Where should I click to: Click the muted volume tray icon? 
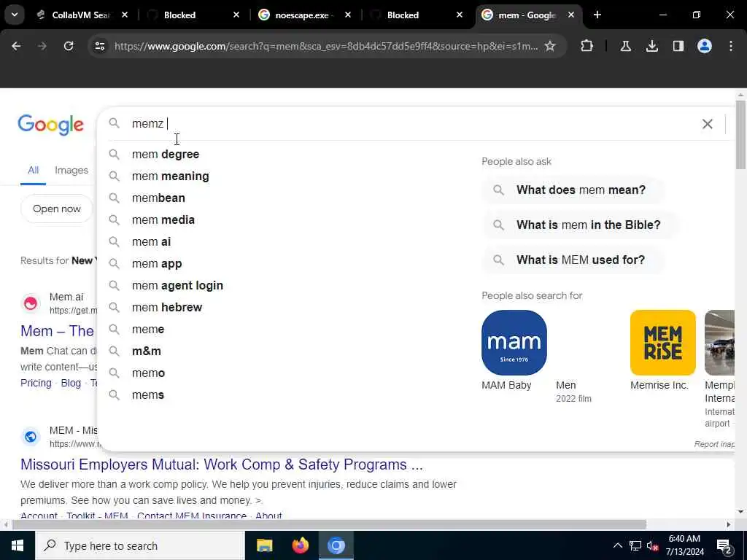652,545
